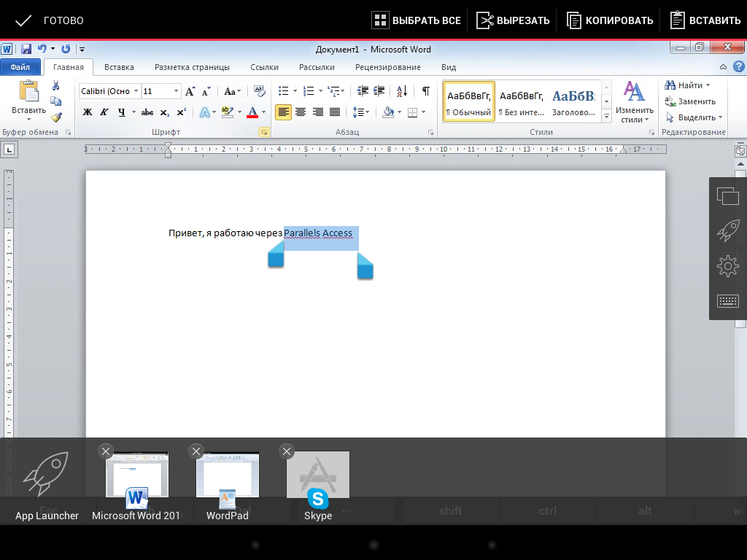The width and height of the screenshot is (747, 560).
Task: Align text to the left
Action: coord(283,112)
